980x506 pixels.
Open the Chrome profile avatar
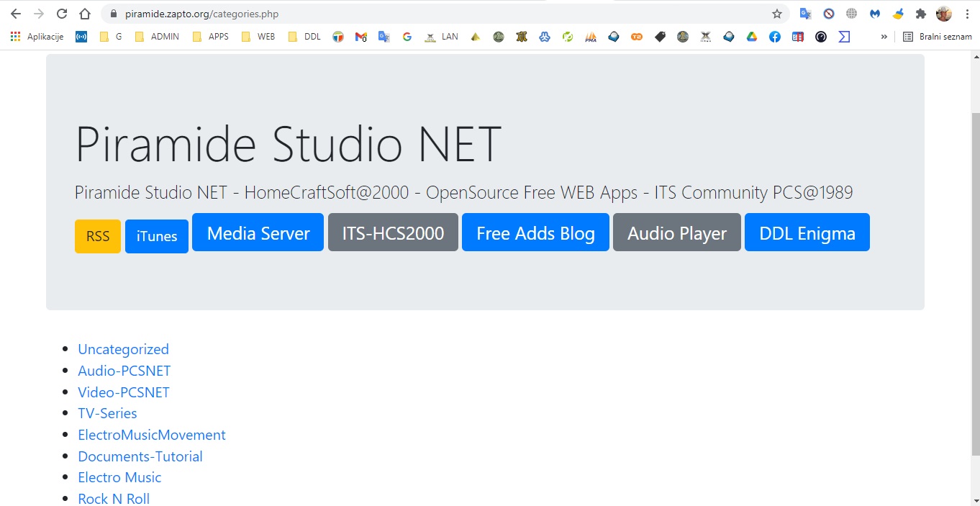pyautogui.click(x=943, y=14)
